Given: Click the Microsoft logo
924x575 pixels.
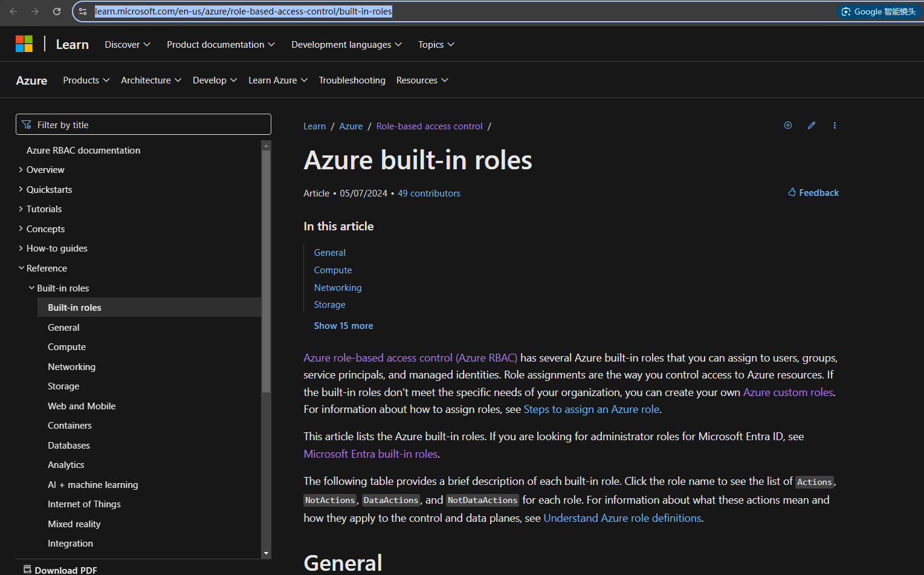Looking at the screenshot, I should tap(24, 44).
